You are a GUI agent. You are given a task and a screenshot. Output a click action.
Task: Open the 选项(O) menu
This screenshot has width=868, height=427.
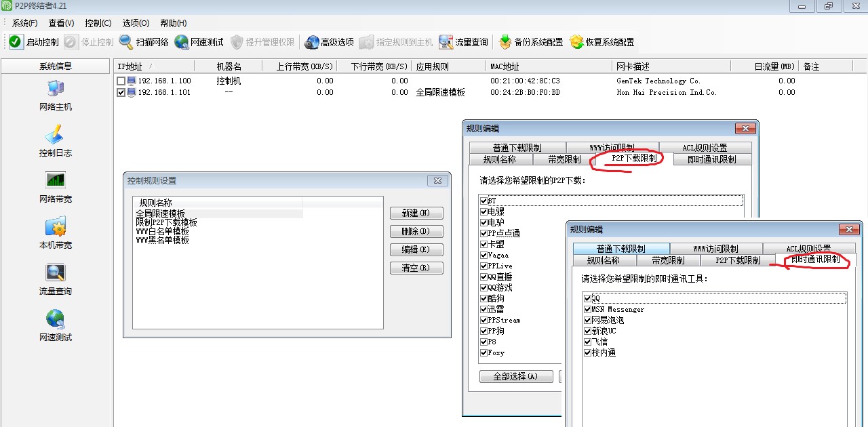click(x=136, y=23)
